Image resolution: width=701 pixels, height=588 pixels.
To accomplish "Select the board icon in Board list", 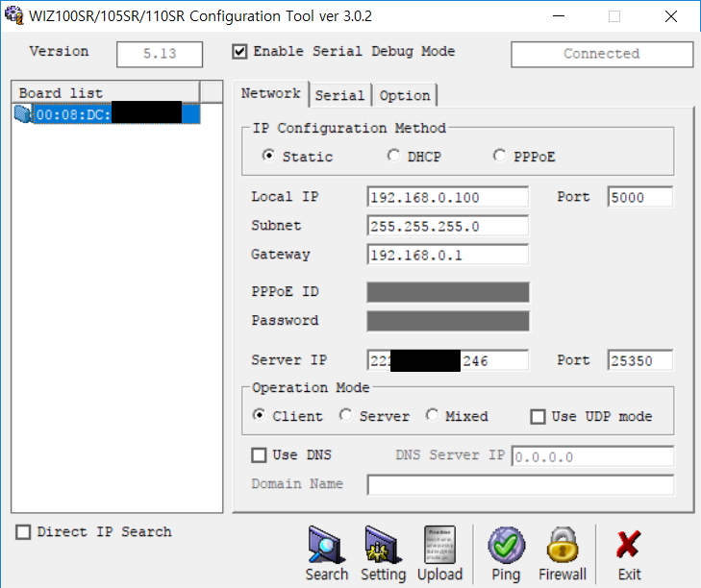I will coord(22,114).
